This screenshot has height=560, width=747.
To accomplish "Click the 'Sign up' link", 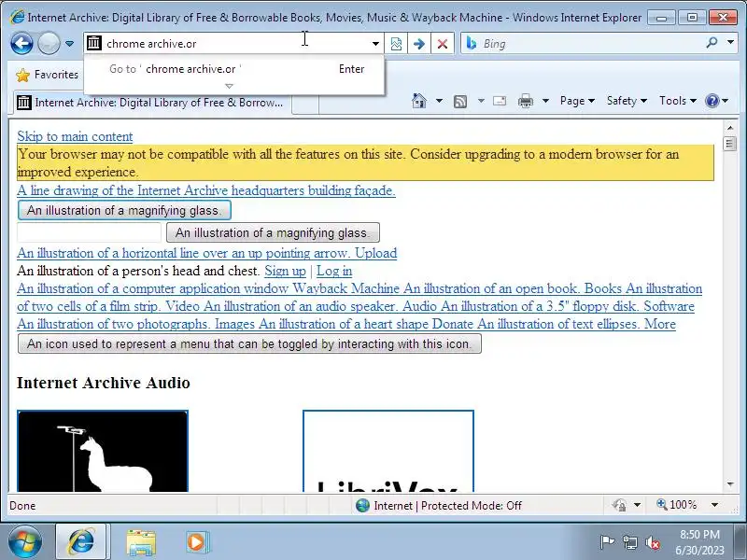I will (x=285, y=271).
